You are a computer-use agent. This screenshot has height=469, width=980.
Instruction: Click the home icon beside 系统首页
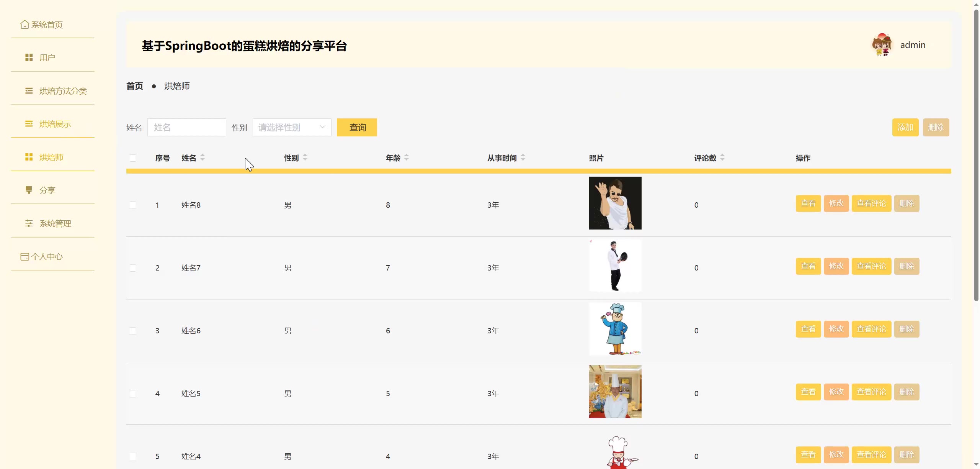click(24, 25)
